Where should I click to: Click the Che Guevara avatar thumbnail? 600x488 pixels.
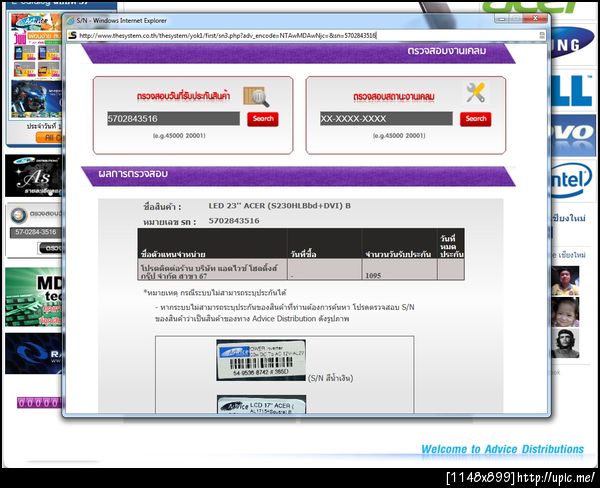pos(565,343)
